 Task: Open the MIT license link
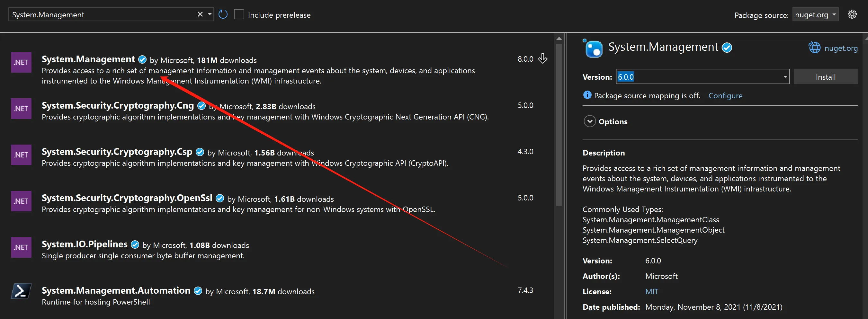click(x=651, y=291)
